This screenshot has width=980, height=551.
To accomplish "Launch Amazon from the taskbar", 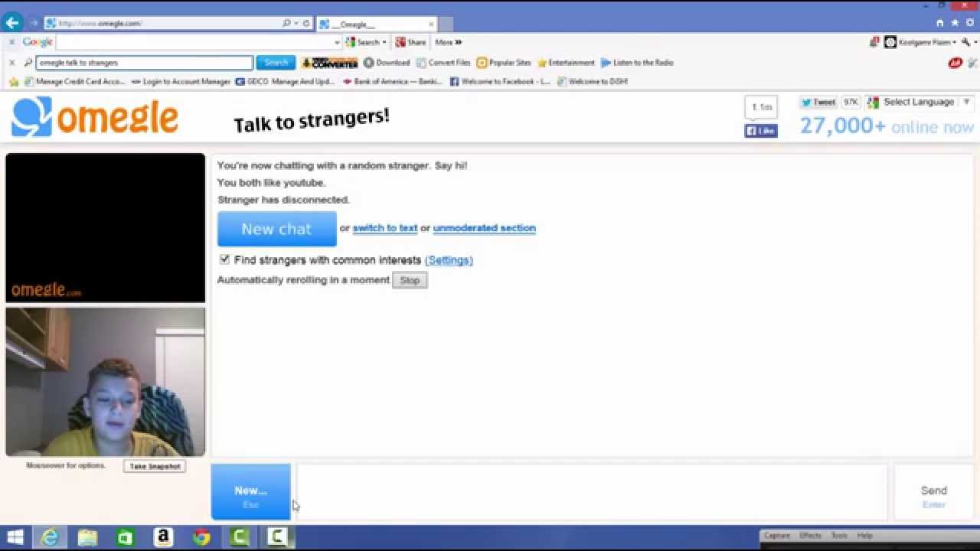I will point(163,537).
